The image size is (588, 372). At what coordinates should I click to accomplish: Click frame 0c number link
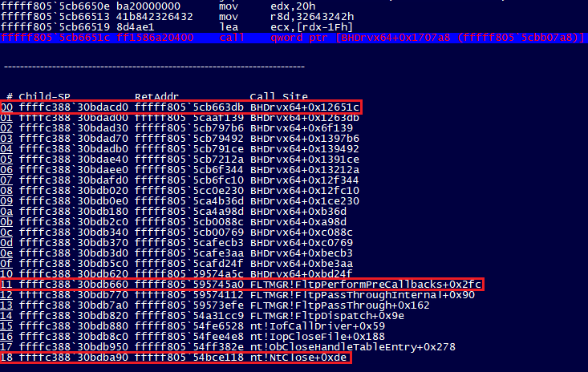[x=6, y=232]
